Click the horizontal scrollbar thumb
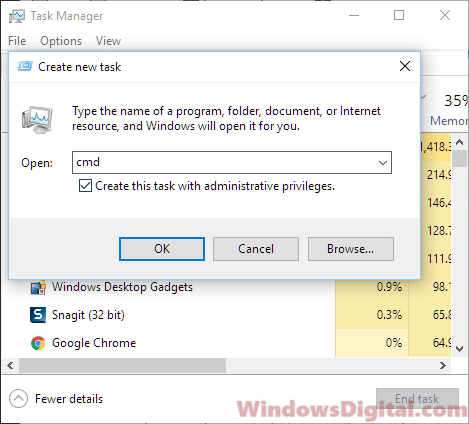This screenshot has width=469, height=424. pyautogui.click(x=122, y=366)
